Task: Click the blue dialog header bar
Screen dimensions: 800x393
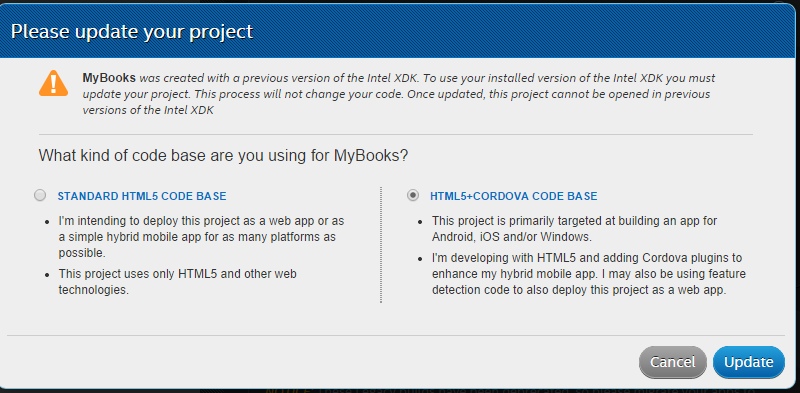Action: coord(400,32)
